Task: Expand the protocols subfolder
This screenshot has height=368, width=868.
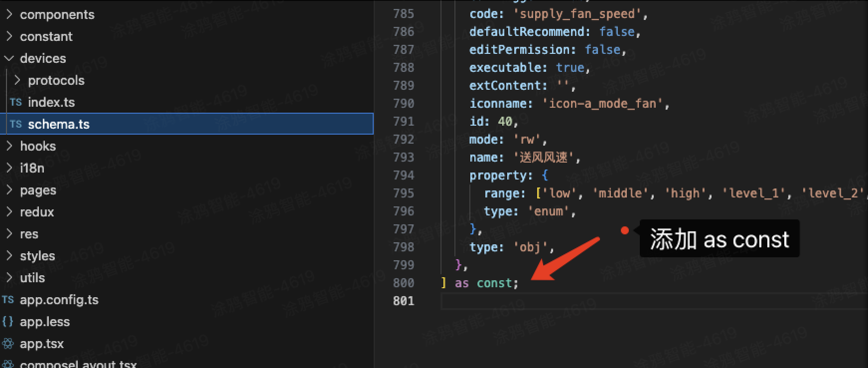Action: coord(17,80)
